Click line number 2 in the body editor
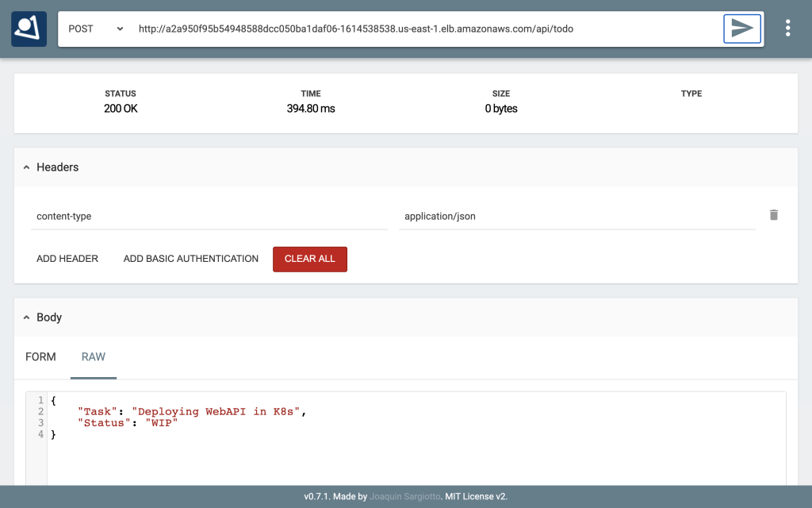Screen dimensions: 812x508 pos(40,411)
